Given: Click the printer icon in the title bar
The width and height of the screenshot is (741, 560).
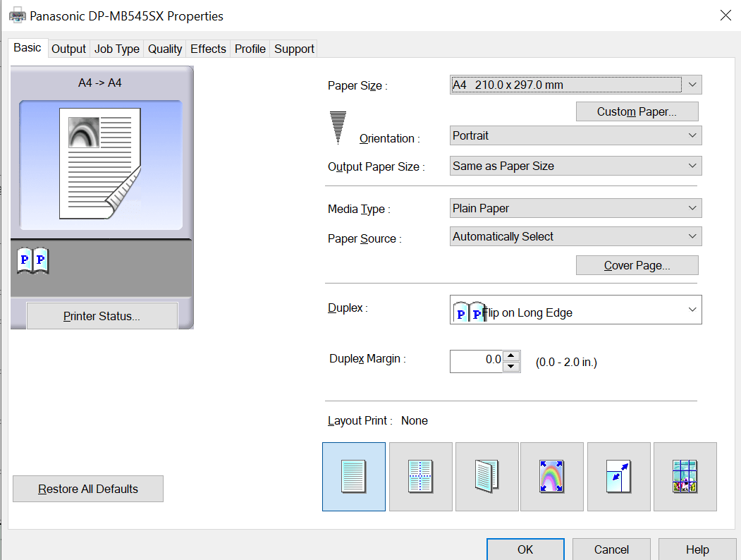Looking at the screenshot, I should point(17,14).
